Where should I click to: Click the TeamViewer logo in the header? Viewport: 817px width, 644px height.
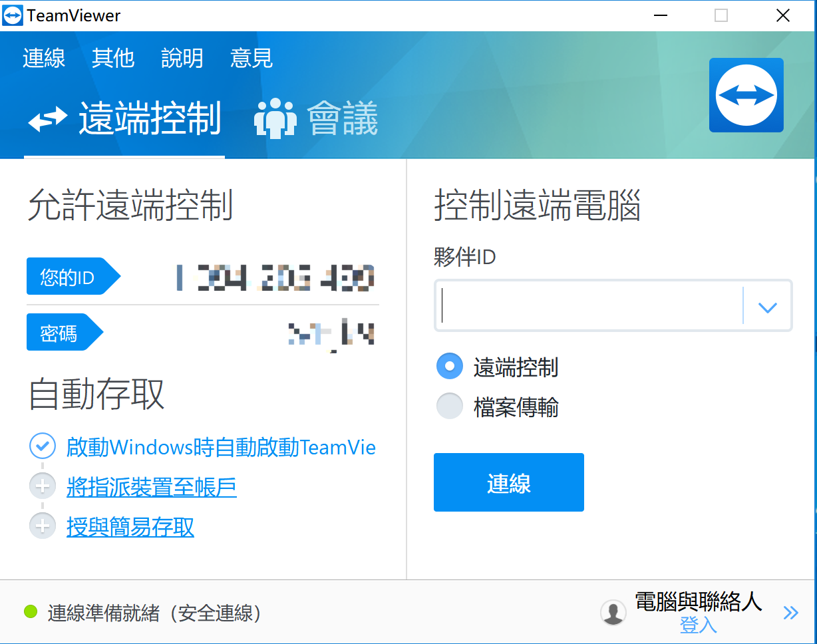tap(746, 95)
